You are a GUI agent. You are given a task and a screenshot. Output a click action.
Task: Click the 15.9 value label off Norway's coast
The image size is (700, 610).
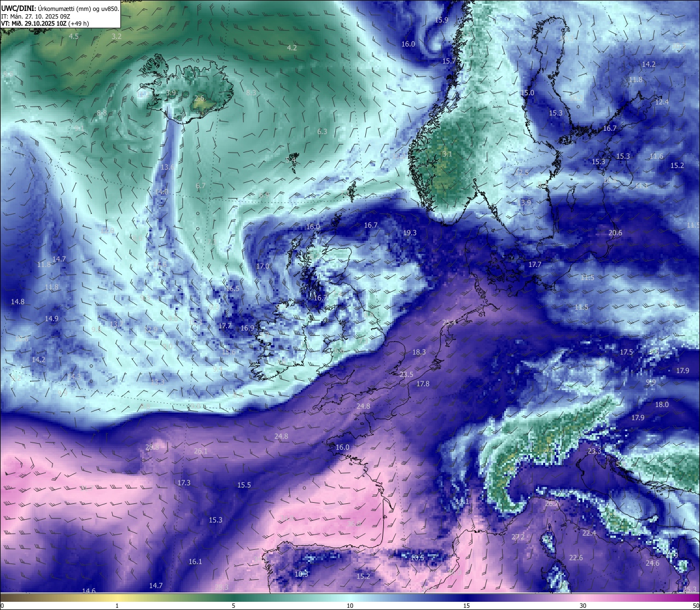pos(441,20)
